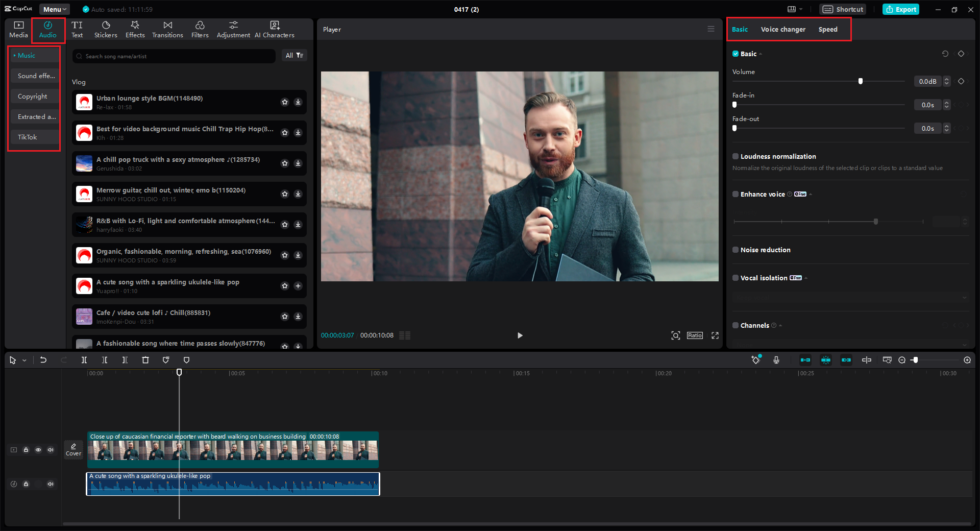
Task: Play the video in the Player
Action: point(520,335)
